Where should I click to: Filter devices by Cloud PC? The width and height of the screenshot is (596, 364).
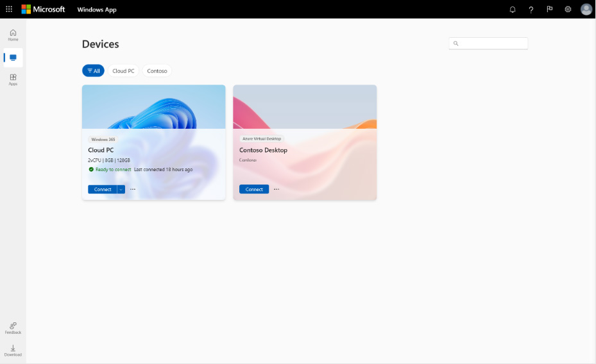[123, 71]
